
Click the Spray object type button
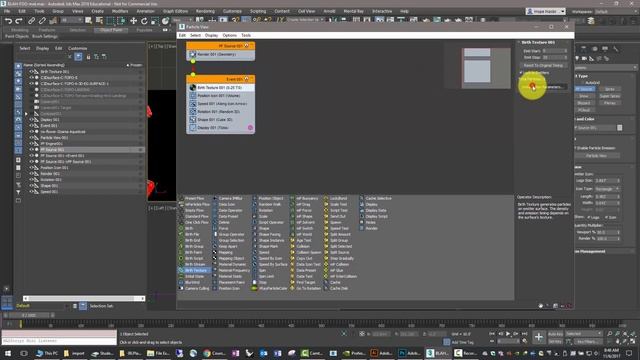609,89
